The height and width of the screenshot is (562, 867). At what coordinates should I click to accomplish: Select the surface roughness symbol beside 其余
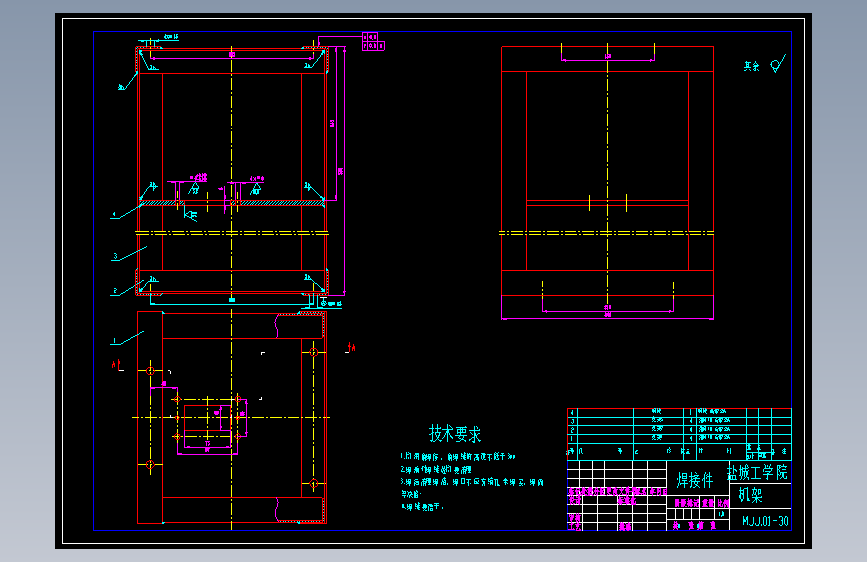click(778, 64)
